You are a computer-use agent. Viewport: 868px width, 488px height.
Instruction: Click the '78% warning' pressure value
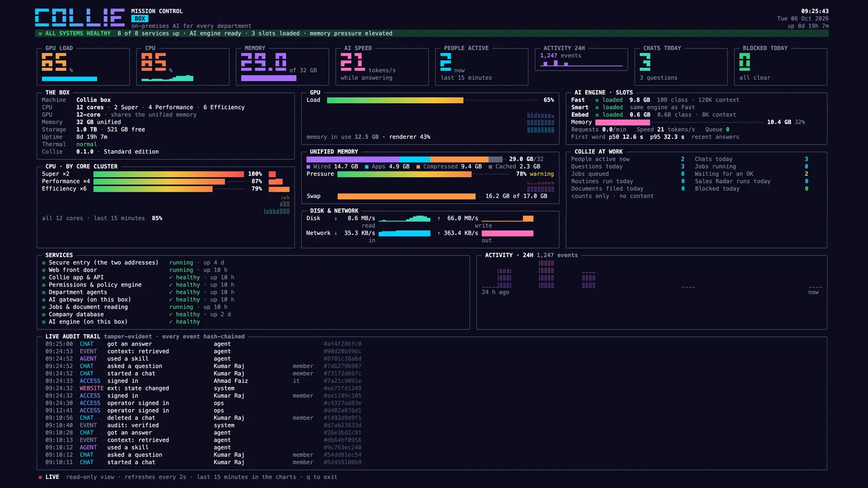click(x=535, y=174)
